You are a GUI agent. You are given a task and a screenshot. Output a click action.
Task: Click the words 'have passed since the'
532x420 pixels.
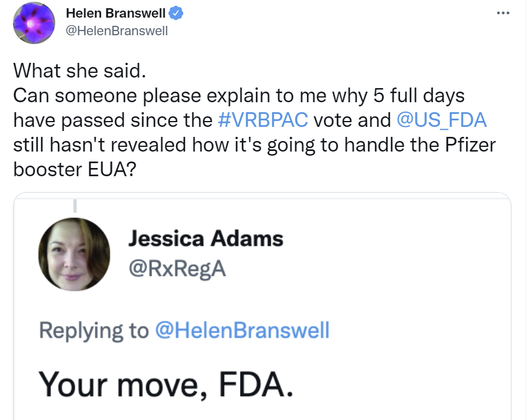113,120
